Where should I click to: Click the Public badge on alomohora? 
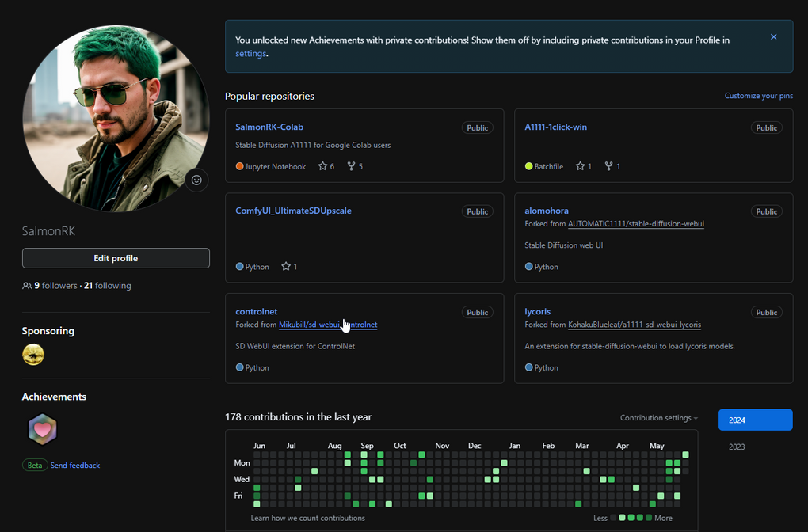point(766,211)
